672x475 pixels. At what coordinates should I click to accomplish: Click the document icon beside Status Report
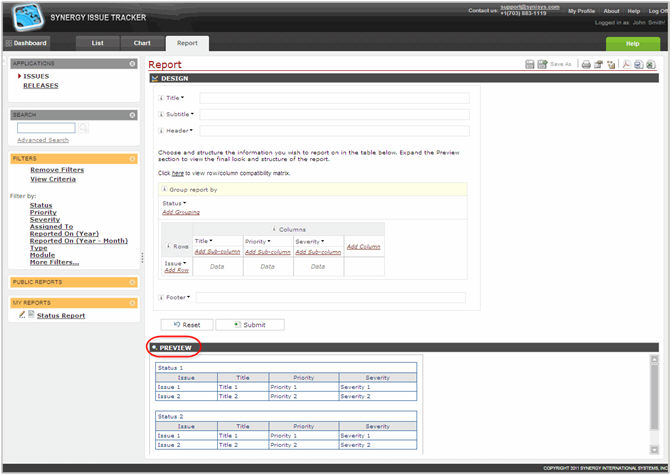click(x=31, y=315)
